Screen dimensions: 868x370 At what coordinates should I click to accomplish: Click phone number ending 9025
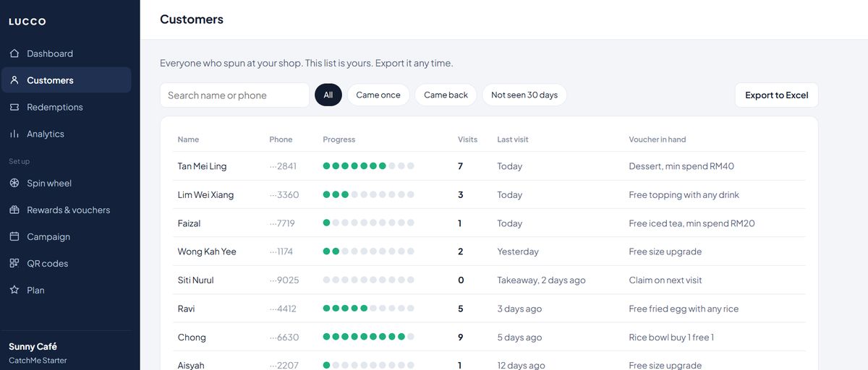point(284,280)
